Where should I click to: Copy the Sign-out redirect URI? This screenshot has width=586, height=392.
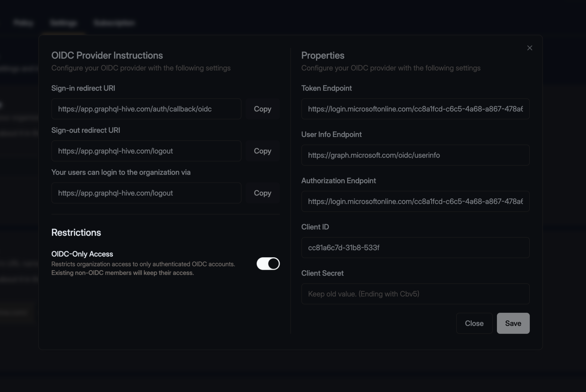click(x=262, y=151)
